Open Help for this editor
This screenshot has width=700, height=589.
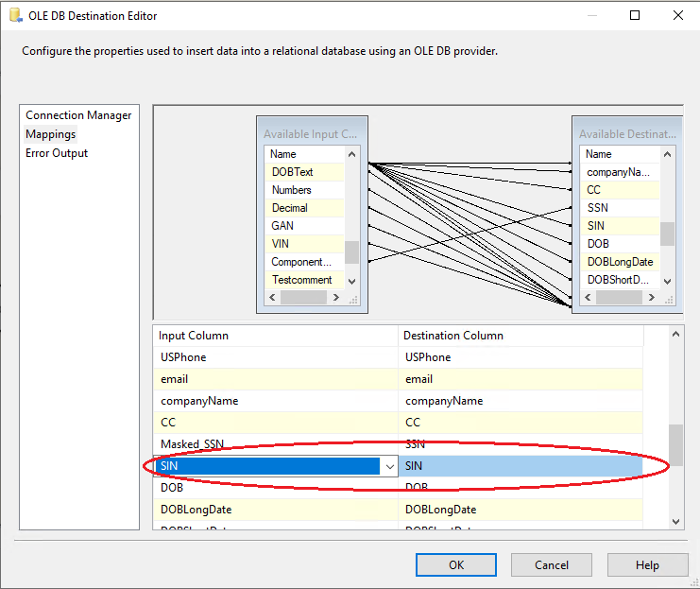tap(647, 565)
